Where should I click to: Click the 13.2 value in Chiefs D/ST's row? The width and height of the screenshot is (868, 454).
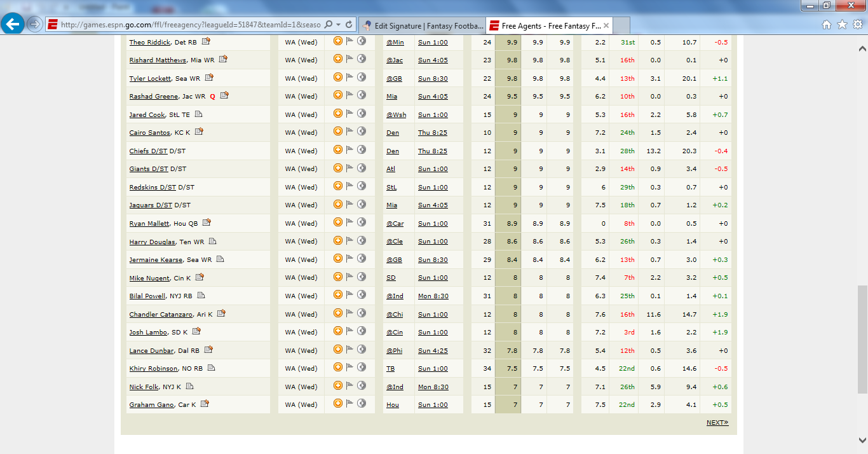653,151
